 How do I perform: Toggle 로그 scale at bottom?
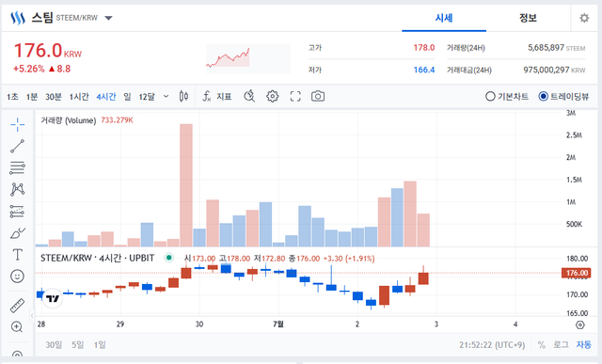click(561, 344)
